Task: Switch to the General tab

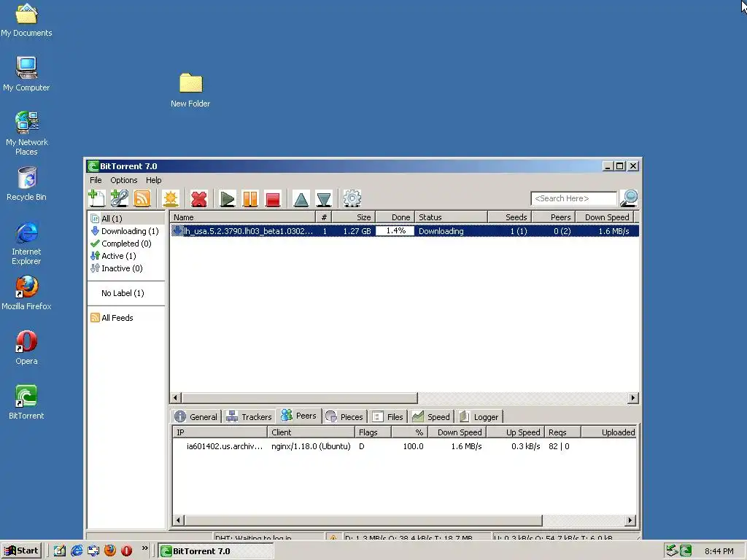Action: tap(196, 416)
